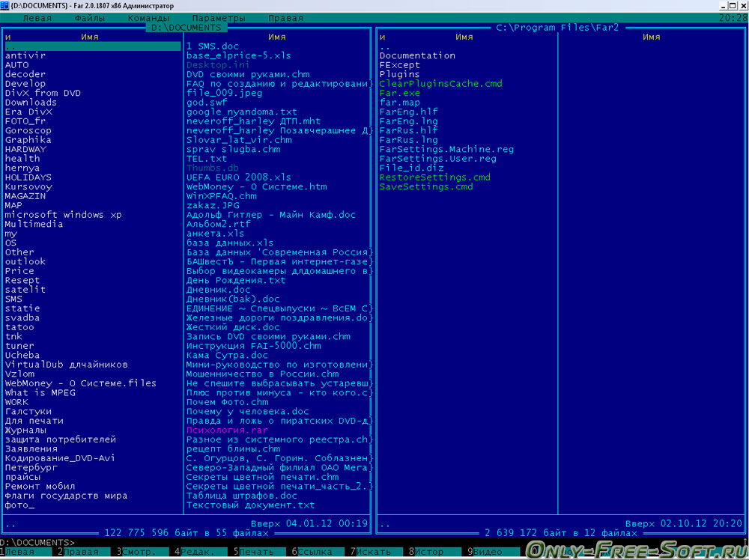Click F1 Левая key bar button

25,552
